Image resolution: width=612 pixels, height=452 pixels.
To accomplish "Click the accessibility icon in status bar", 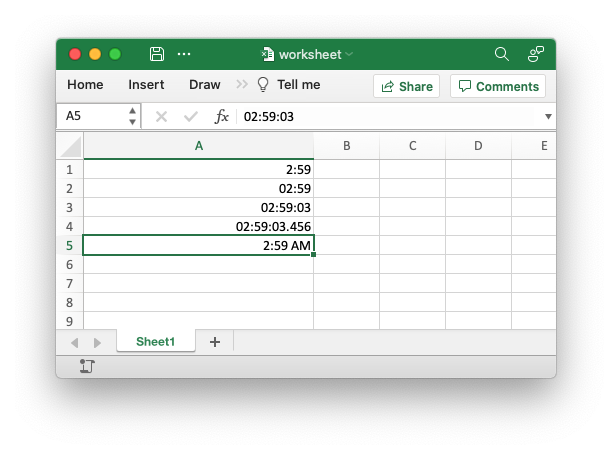I will coord(87,366).
